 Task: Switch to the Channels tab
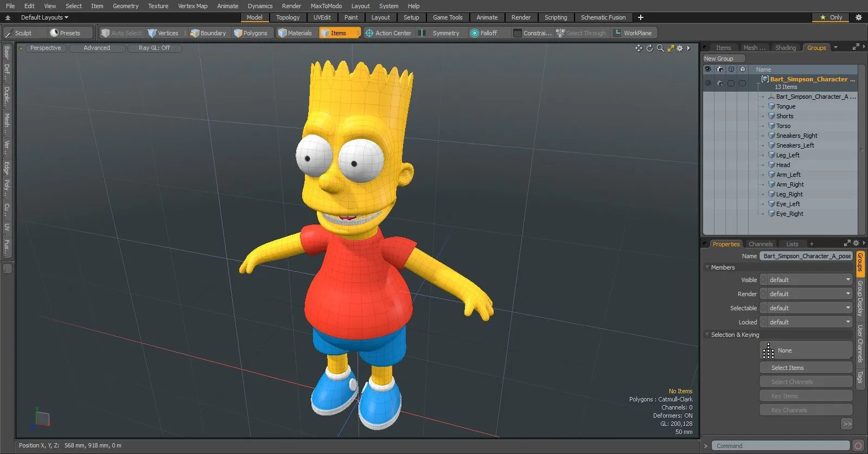click(x=760, y=244)
